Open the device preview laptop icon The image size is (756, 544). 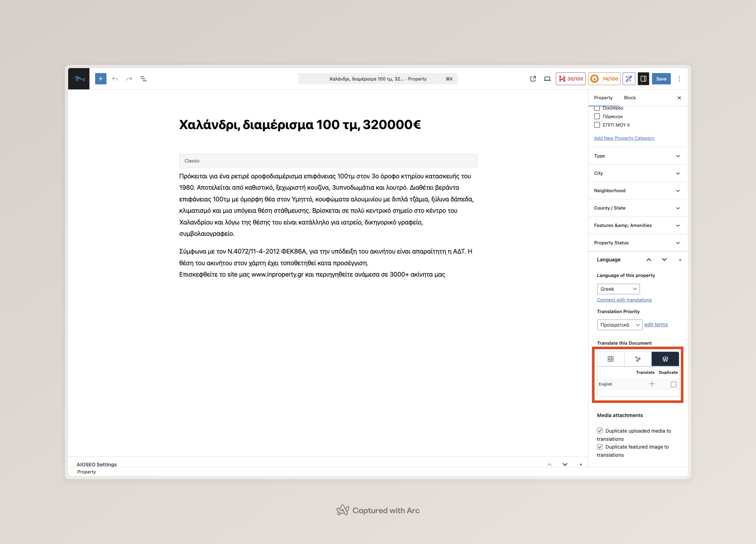click(547, 79)
